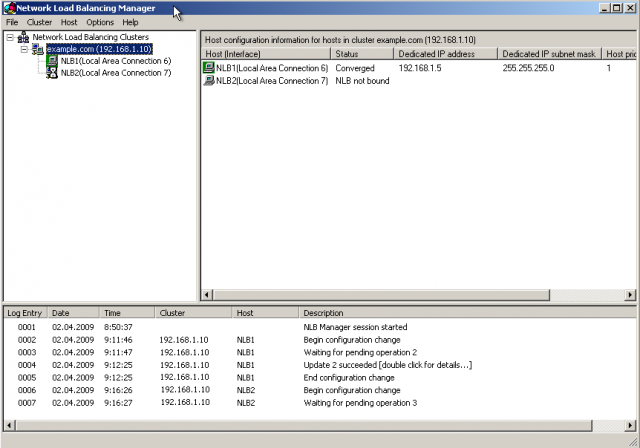Click the host list horizontal scrollbar thumb

pos(381,295)
